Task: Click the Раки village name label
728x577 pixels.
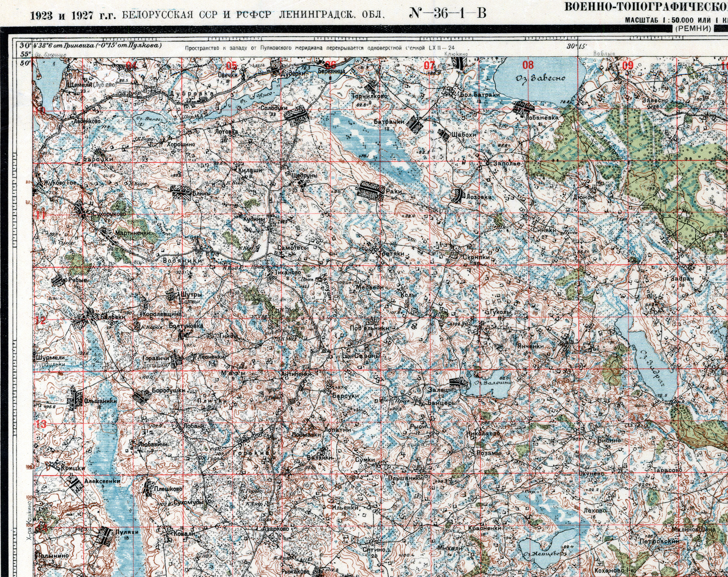Action: (x=394, y=192)
